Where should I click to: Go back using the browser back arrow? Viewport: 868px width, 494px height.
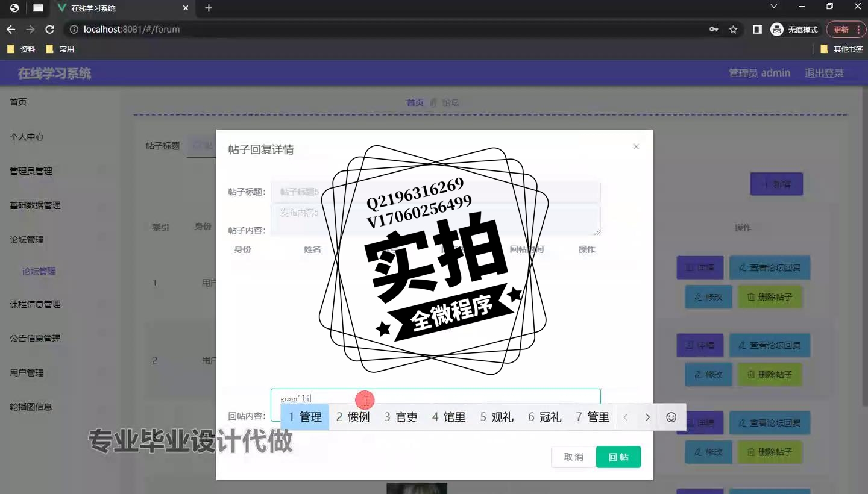coord(11,30)
